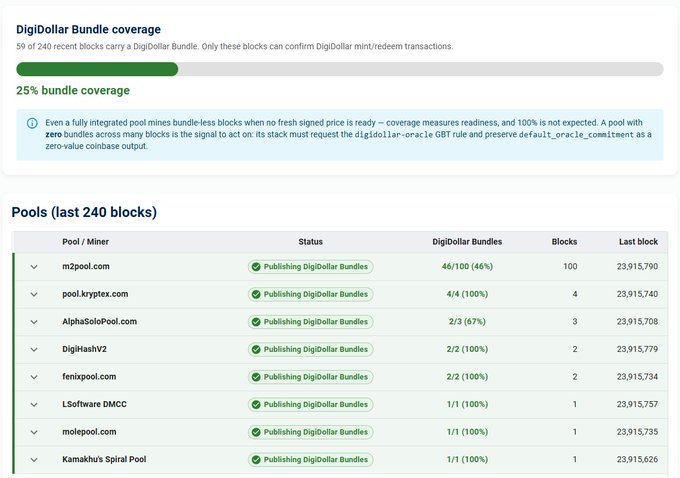Click the status text of the LSoftware DMCC badge
The width and height of the screenshot is (680, 478).
[x=316, y=404]
